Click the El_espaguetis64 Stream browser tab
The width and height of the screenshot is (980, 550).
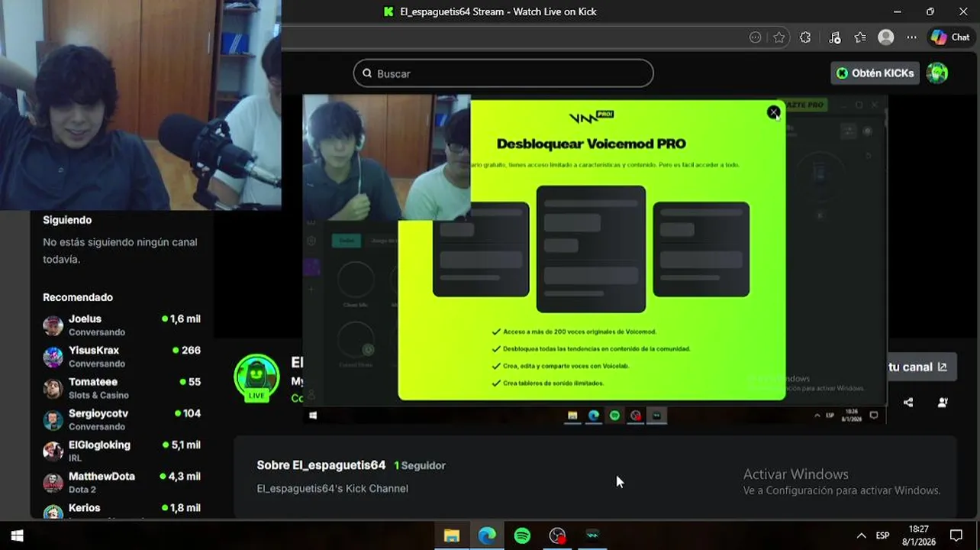click(x=490, y=11)
